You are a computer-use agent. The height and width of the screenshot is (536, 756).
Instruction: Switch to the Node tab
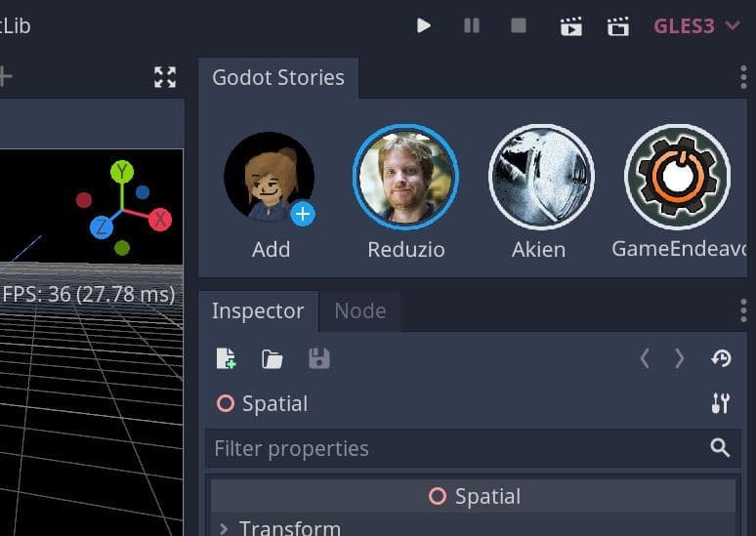point(360,310)
